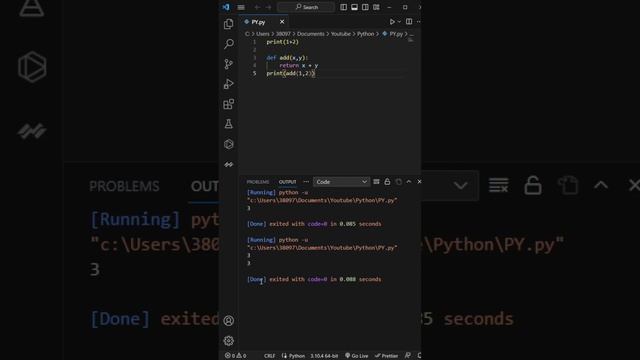Change the CRLF line ending in status bar
This screenshot has width=640, height=360.
(269, 356)
